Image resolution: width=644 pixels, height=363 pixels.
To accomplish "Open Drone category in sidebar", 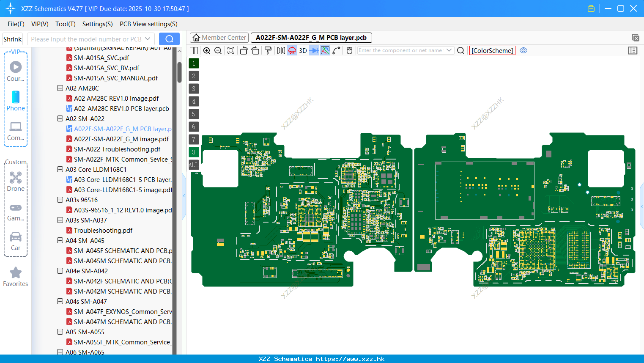I will 16,181.
